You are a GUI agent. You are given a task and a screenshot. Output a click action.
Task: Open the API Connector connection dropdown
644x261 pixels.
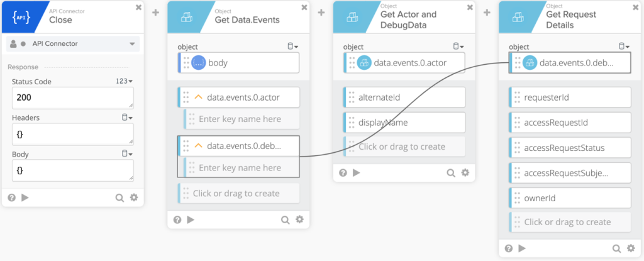click(132, 44)
